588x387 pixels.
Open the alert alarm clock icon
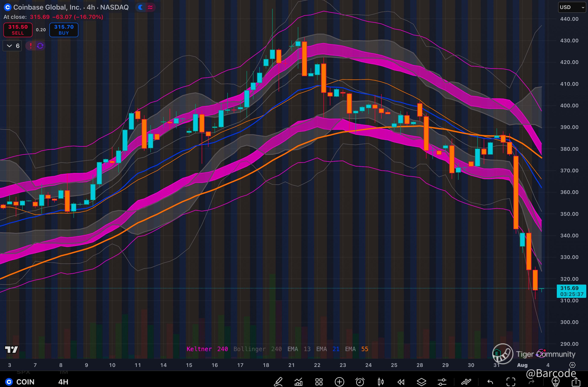(360, 382)
